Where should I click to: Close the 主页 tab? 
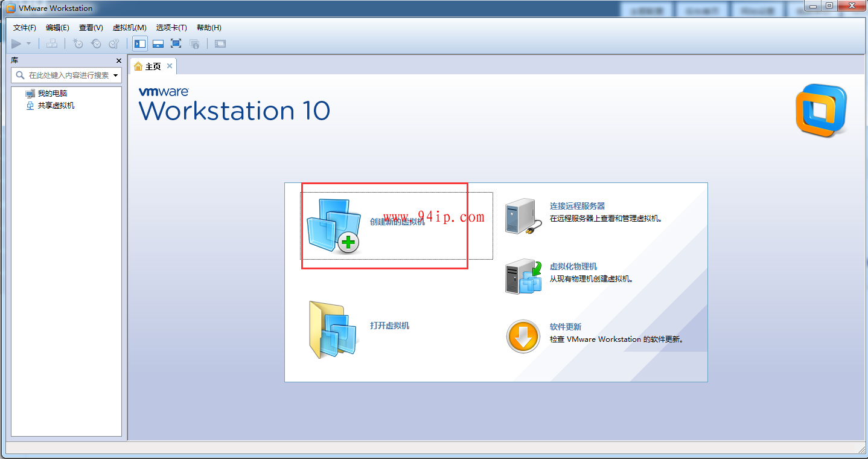click(170, 66)
